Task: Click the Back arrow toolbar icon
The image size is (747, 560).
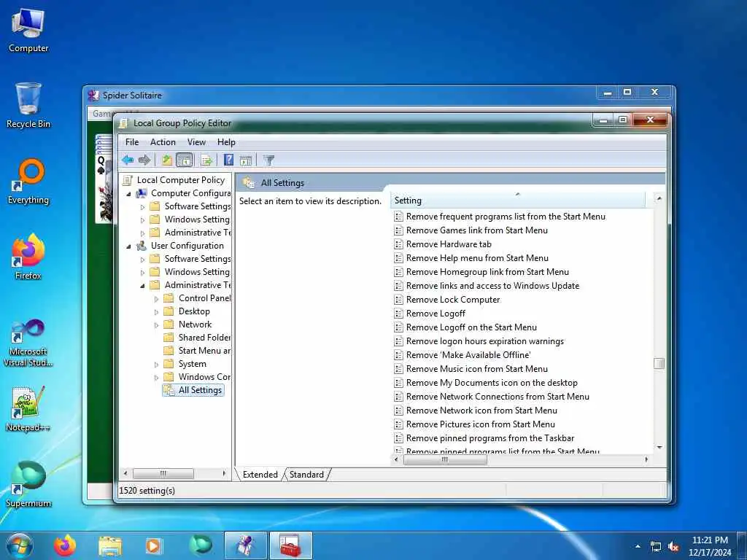Action: [x=128, y=160]
